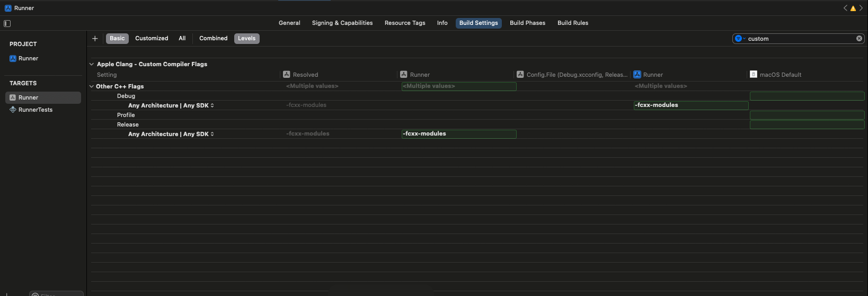Click Resolved Multiple values text
Viewport: 868px width, 296px height.
(x=312, y=86)
